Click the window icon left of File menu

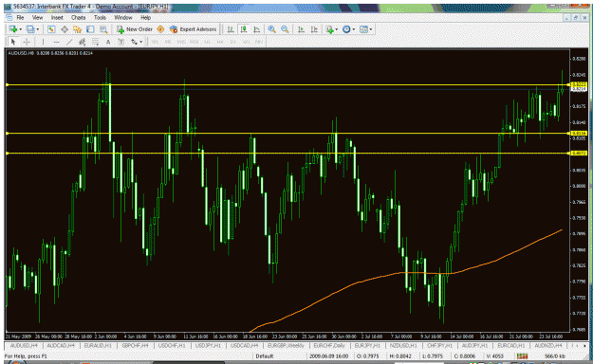pos(9,17)
